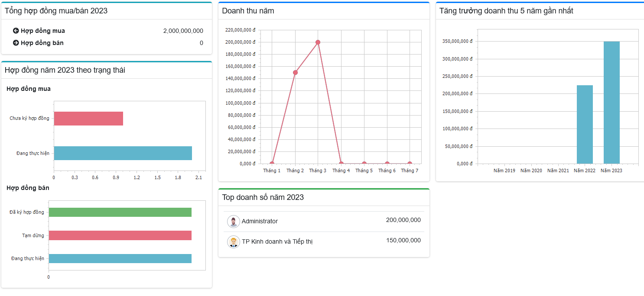Click the Tháng 4 data point on the line
Screen dimensions: 644x296
click(x=341, y=164)
